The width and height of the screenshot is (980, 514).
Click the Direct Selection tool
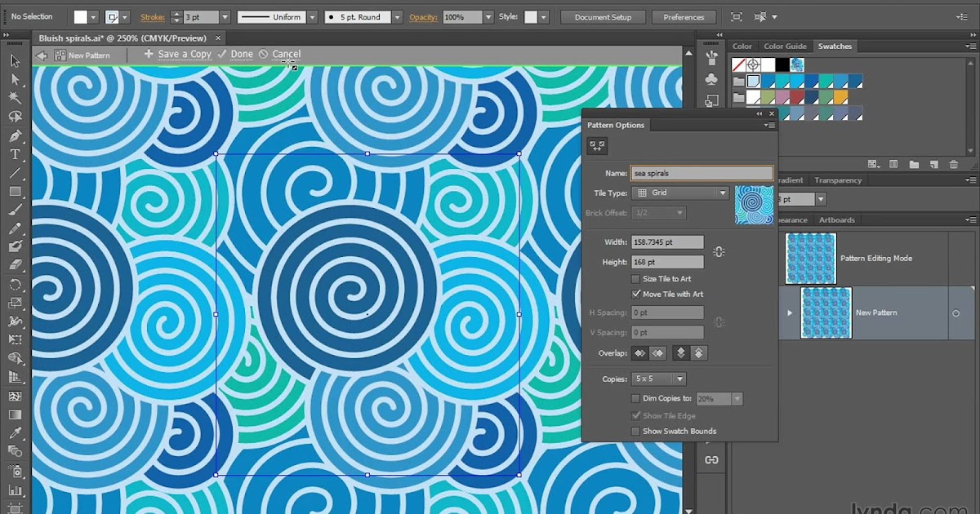point(14,79)
